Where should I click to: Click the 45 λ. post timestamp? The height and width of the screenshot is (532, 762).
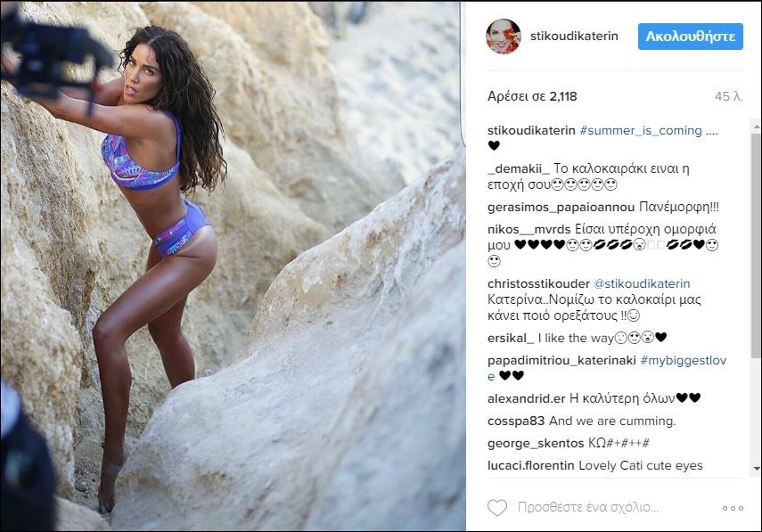728,96
